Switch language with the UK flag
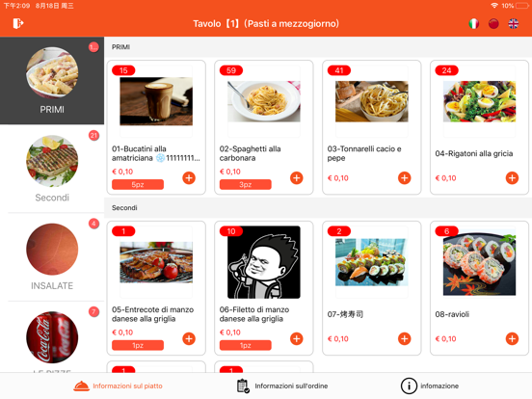 tap(514, 23)
